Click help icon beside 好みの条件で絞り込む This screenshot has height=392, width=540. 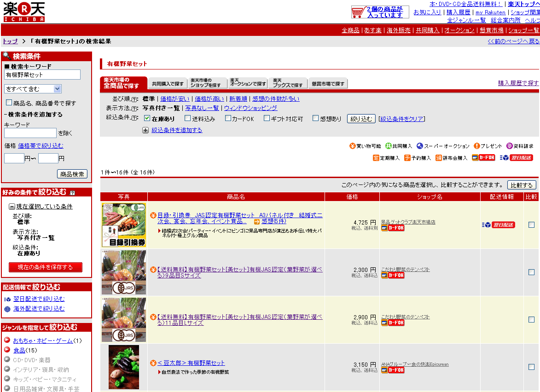pos(72,193)
